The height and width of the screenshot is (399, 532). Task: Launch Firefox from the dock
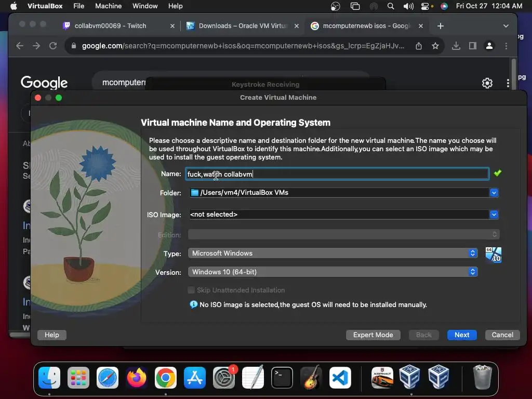(137, 377)
